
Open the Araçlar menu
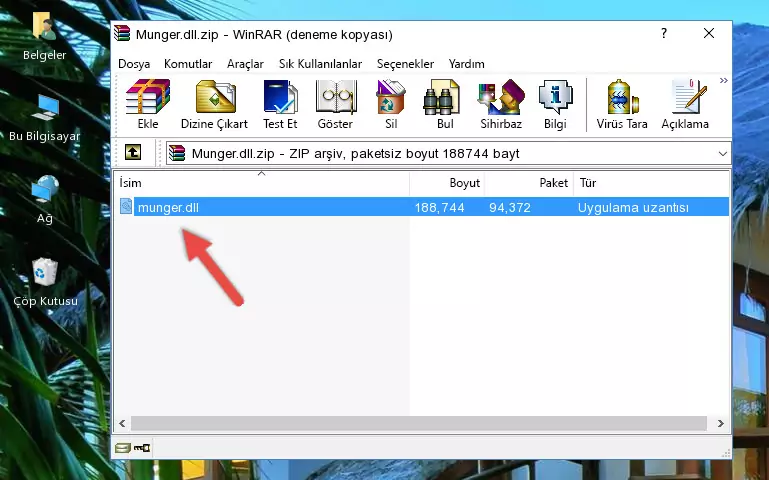pyautogui.click(x=245, y=64)
